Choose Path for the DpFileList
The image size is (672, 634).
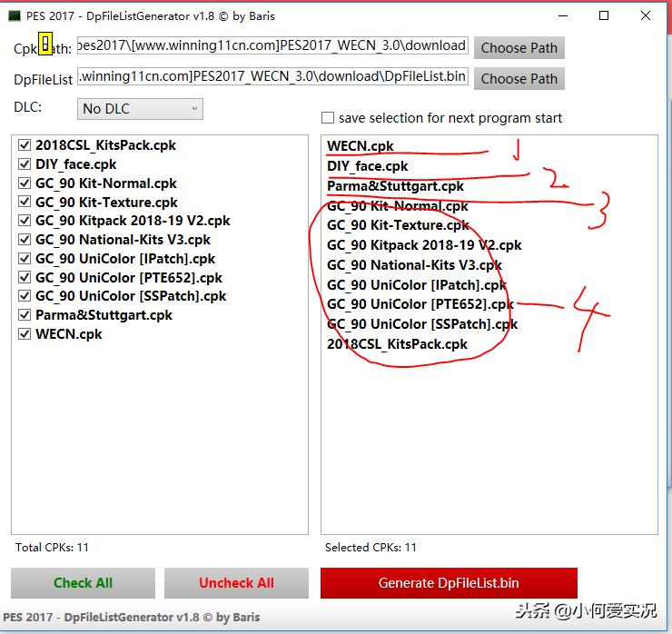click(x=519, y=79)
